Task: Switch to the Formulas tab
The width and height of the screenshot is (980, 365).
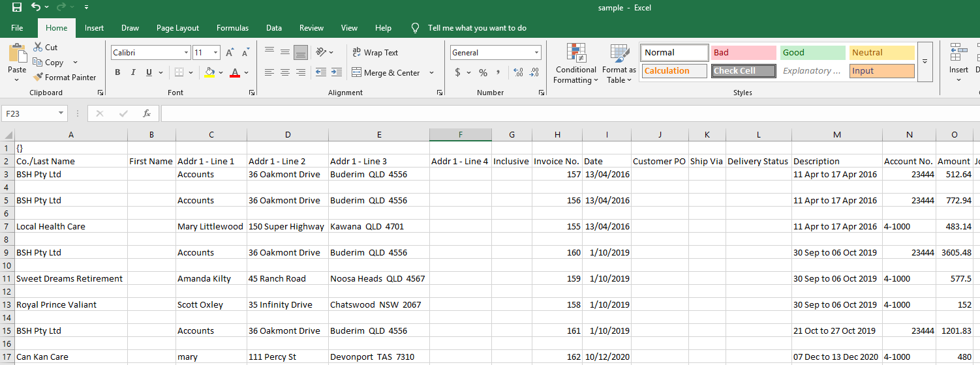Action: (232, 28)
